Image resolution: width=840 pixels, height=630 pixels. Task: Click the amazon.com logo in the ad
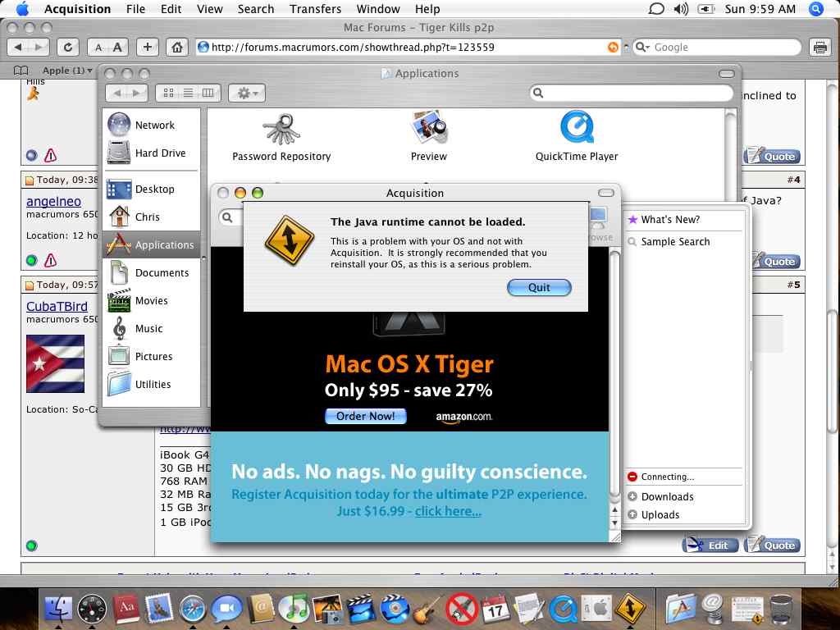coord(464,418)
